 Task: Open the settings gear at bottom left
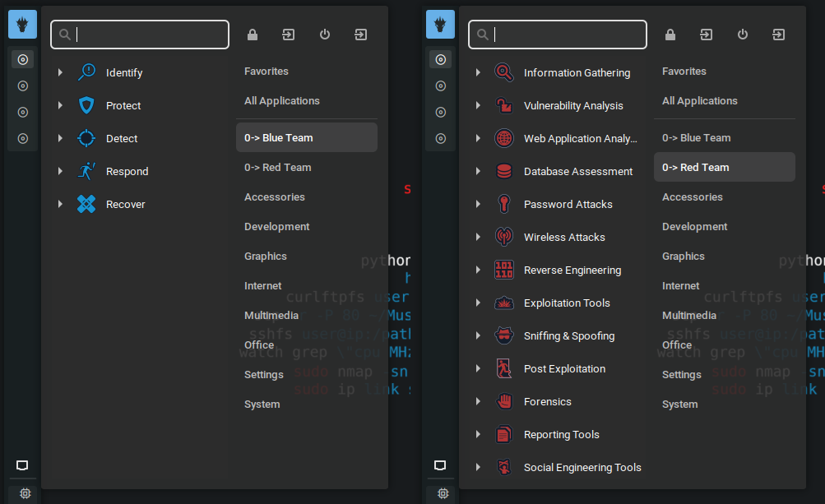click(x=25, y=493)
